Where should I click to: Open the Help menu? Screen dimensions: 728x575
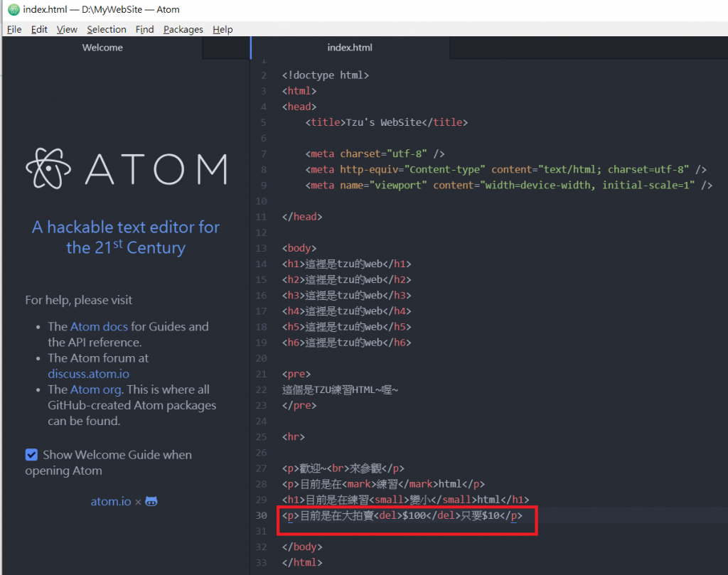click(223, 29)
